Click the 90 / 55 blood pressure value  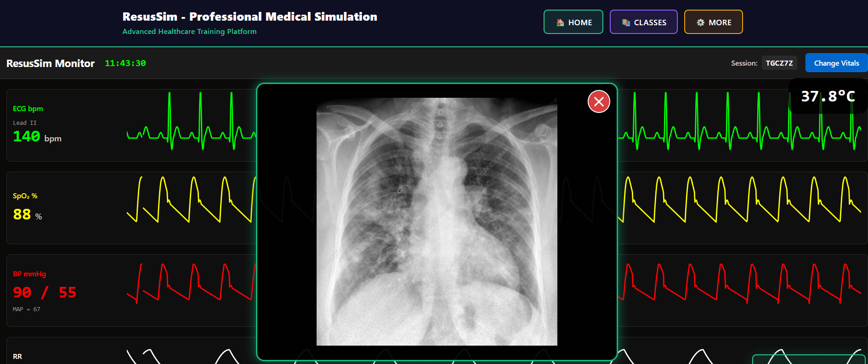pyautogui.click(x=45, y=292)
